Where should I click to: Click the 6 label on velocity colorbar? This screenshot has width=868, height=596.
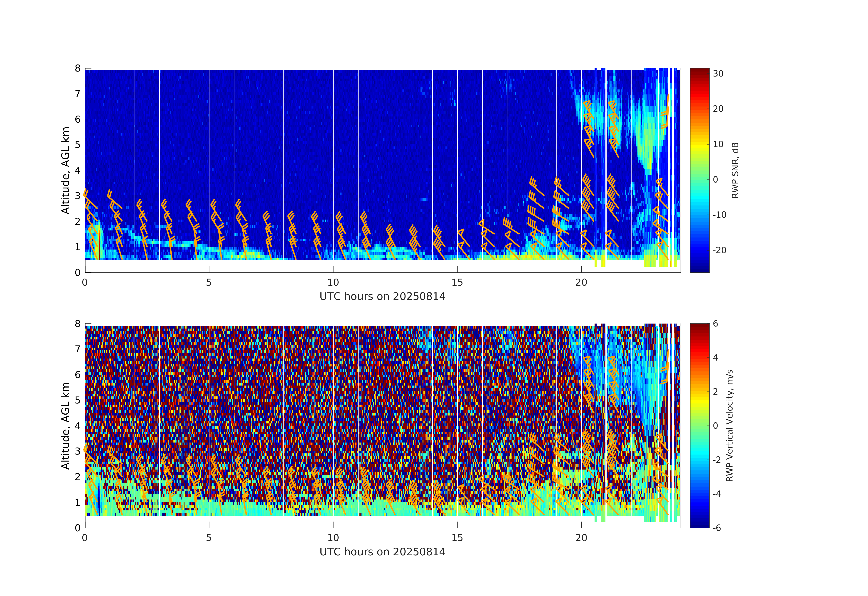point(715,324)
